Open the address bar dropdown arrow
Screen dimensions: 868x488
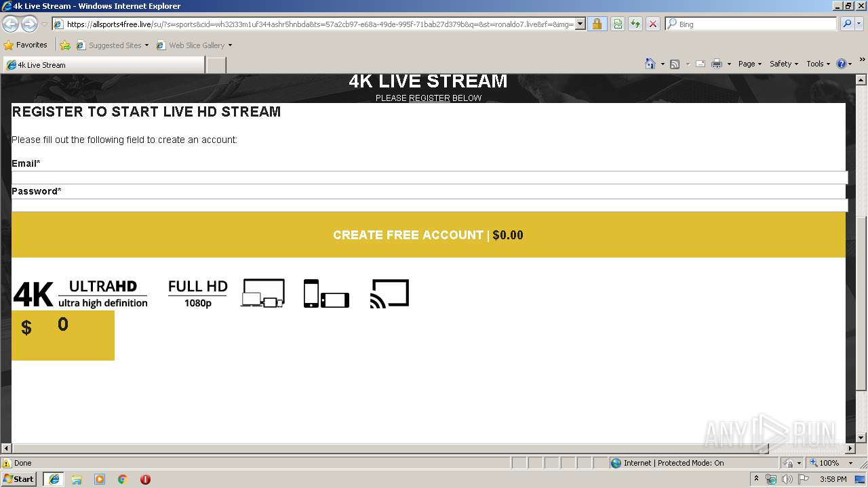[580, 24]
